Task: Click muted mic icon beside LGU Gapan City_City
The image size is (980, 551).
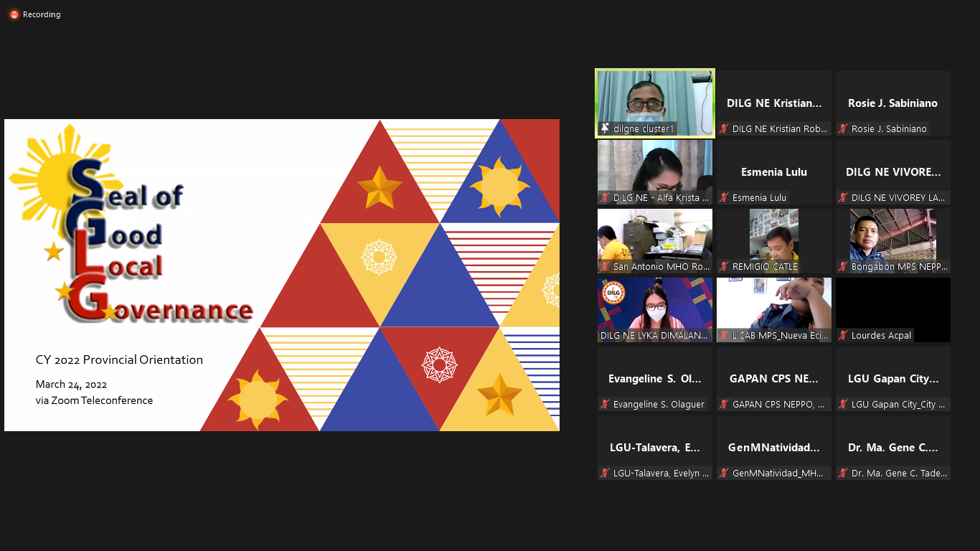Action: point(843,405)
